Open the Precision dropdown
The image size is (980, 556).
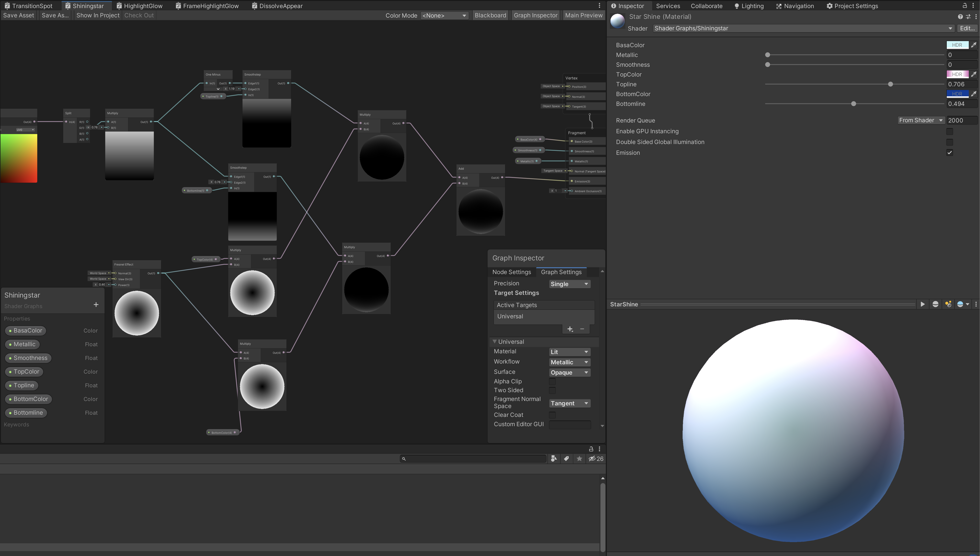coord(569,284)
